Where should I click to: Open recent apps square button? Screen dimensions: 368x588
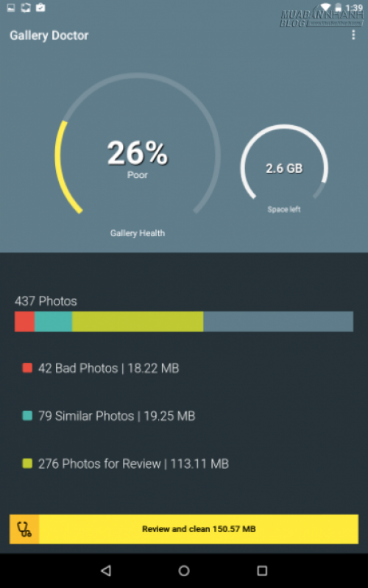262,571
